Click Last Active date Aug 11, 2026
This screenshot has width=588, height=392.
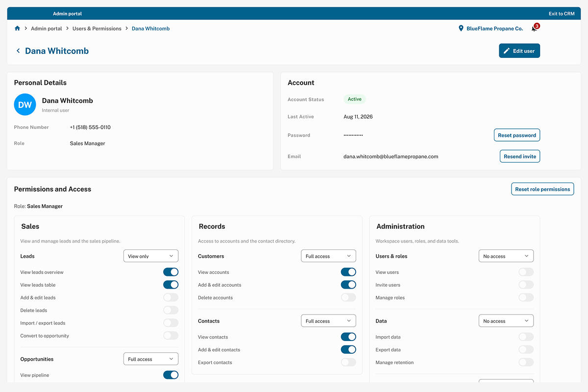(x=358, y=117)
